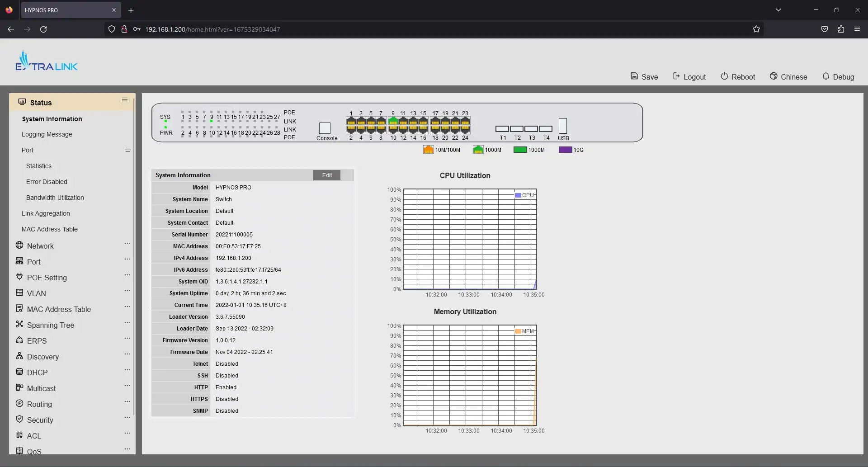Switch language using Chinese globe icon
Viewport: 868px width, 467px height.
pos(774,76)
